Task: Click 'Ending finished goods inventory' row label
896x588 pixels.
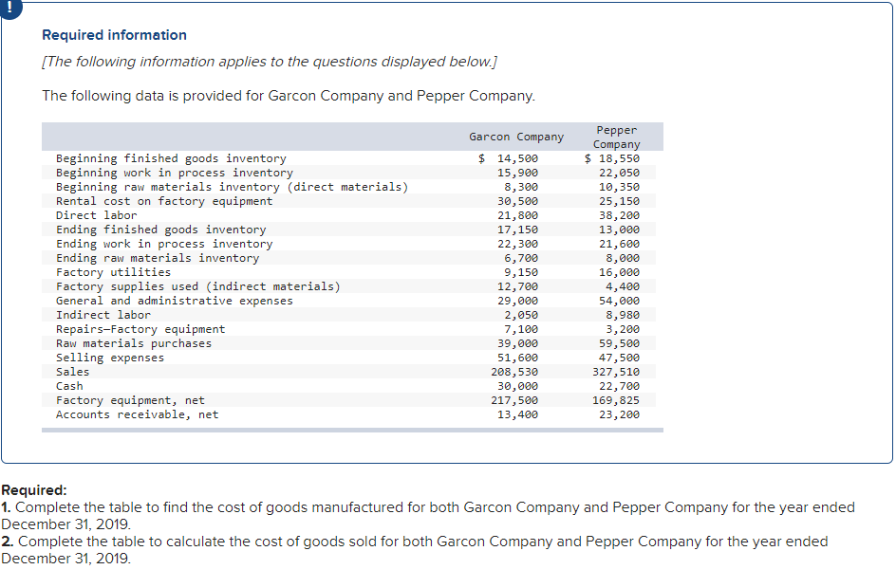Action: tap(160, 230)
